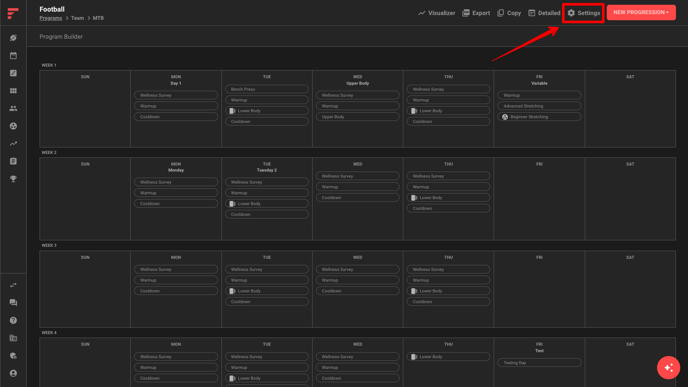688x387 pixels.
Task: Switch to Detailed view
Action: [x=544, y=13]
